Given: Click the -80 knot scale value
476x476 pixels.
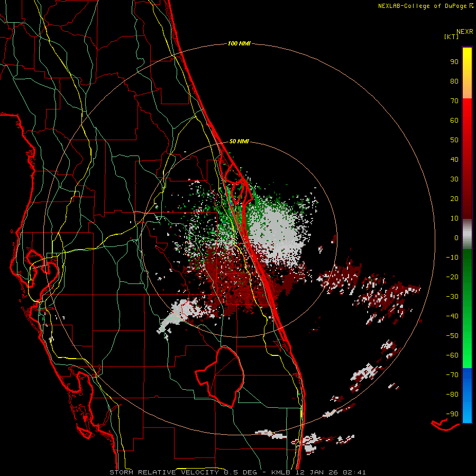Looking at the screenshot, I should 452,395.
